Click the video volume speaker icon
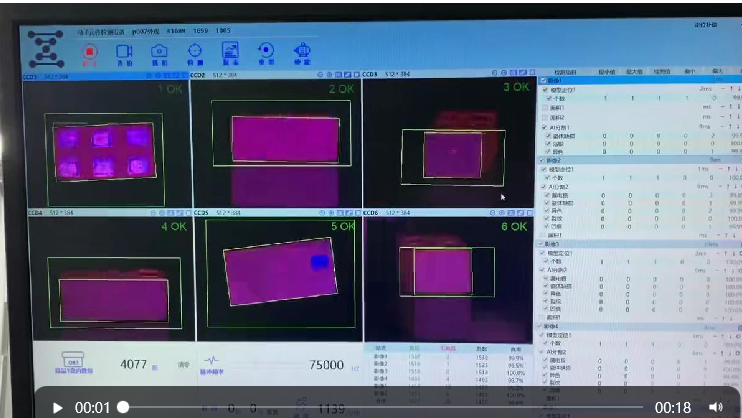The image size is (742, 418). [x=716, y=407]
